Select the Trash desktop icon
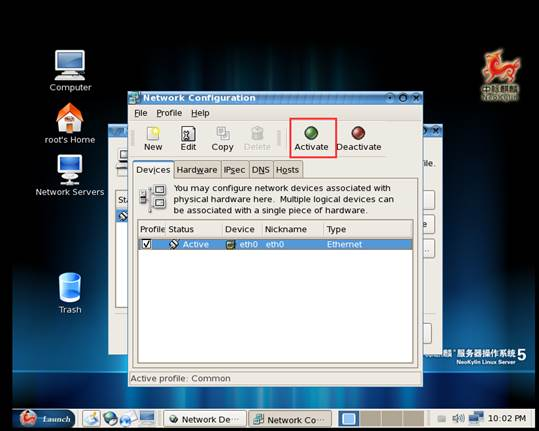539x431 pixels. coord(70,293)
